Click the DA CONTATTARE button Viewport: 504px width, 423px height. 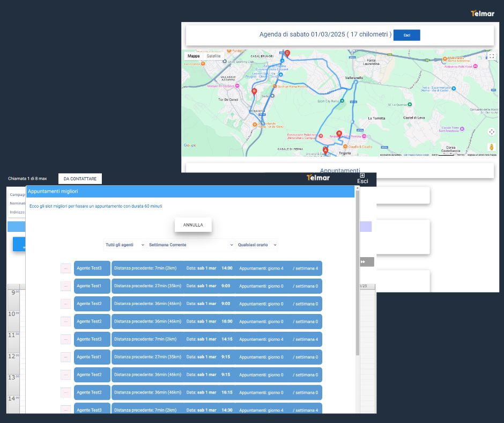coord(80,179)
